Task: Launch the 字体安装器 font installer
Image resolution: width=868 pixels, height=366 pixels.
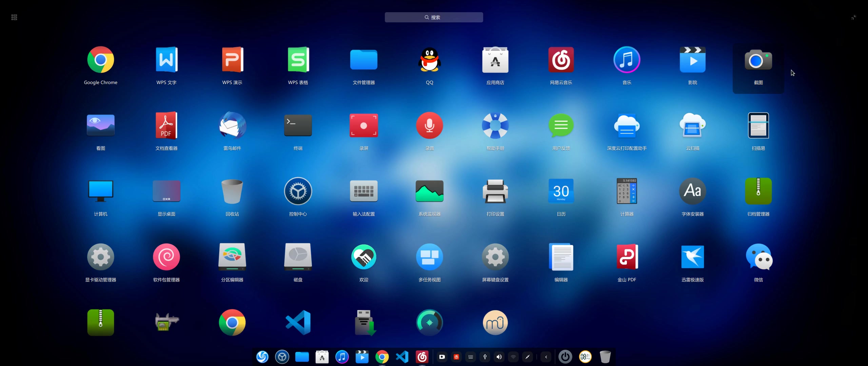Action: coord(692,191)
